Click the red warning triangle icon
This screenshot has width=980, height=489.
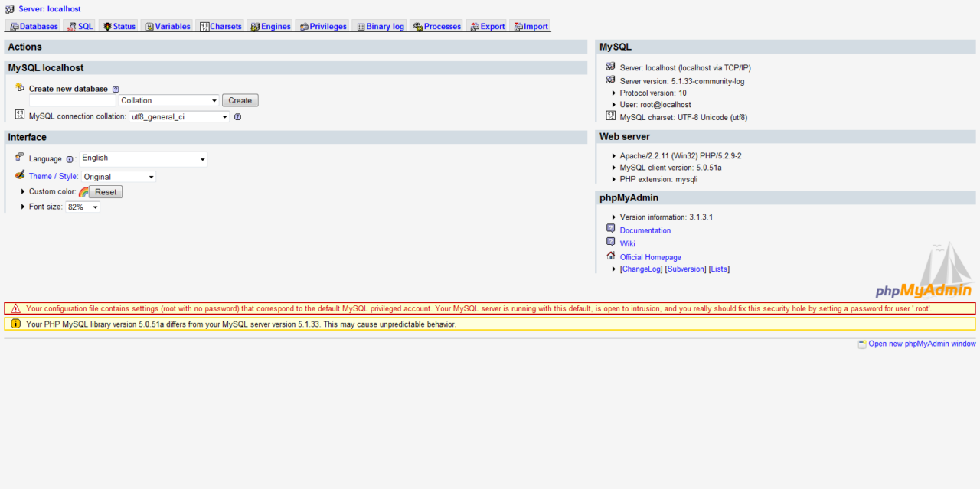pyautogui.click(x=15, y=308)
